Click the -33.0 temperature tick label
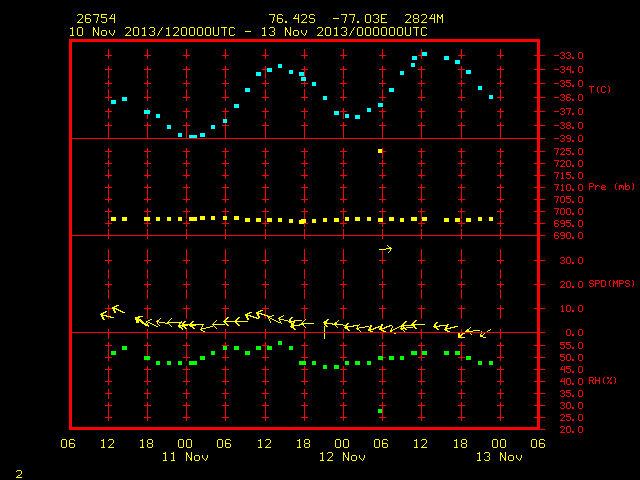640x480 pixels. [568, 56]
